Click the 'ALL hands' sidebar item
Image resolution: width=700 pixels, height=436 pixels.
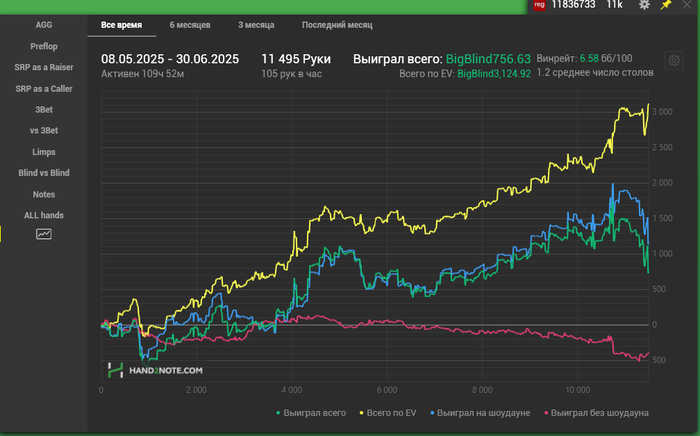click(x=44, y=215)
